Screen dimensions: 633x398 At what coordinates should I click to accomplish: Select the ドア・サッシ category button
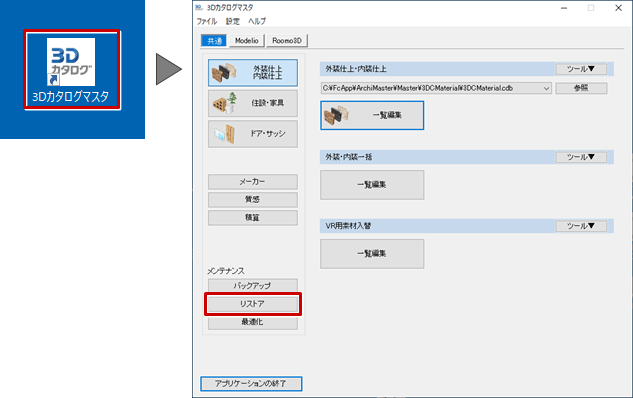[x=253, y=134]
